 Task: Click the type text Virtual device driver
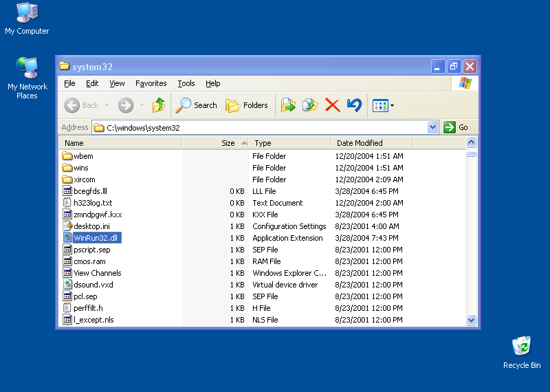pos(285,285)
